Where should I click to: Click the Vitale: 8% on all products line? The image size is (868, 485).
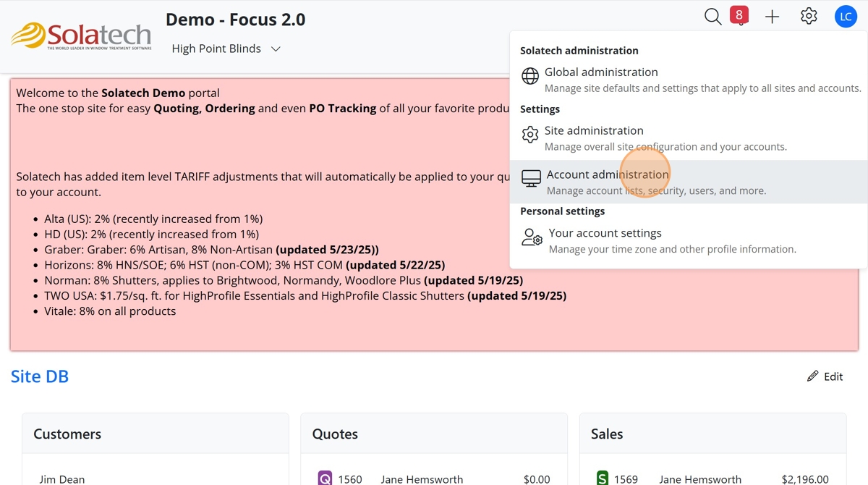coord(110,311)
